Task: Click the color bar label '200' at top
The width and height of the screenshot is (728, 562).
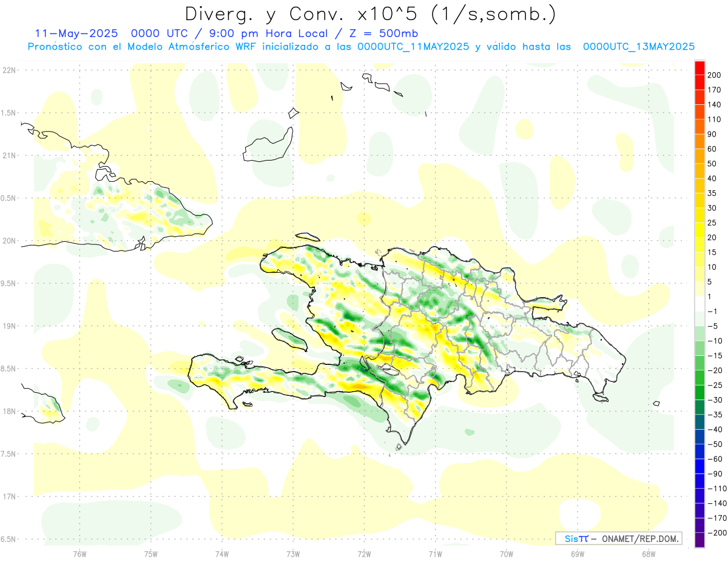Action: [x=714, y=75]
